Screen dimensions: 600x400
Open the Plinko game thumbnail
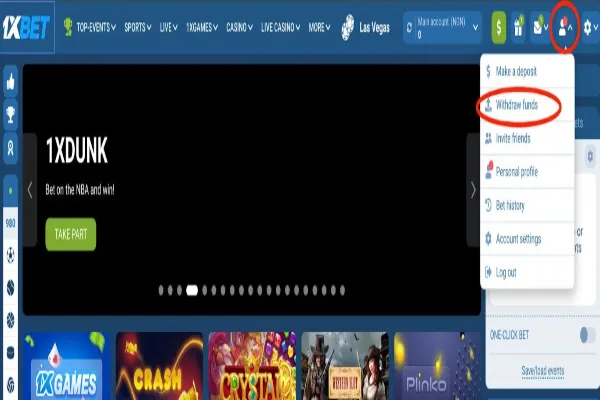tap(437, 366)
